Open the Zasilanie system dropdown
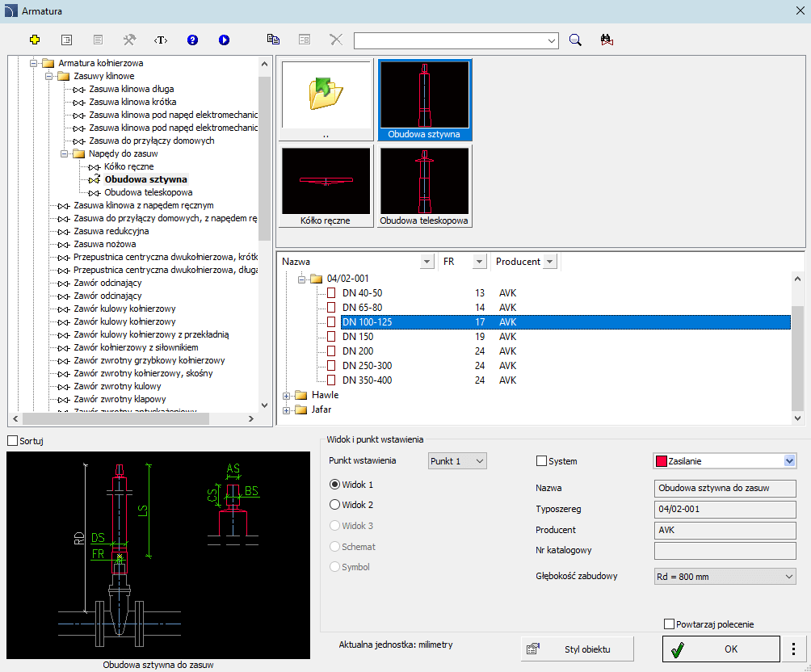 [725, 461]
